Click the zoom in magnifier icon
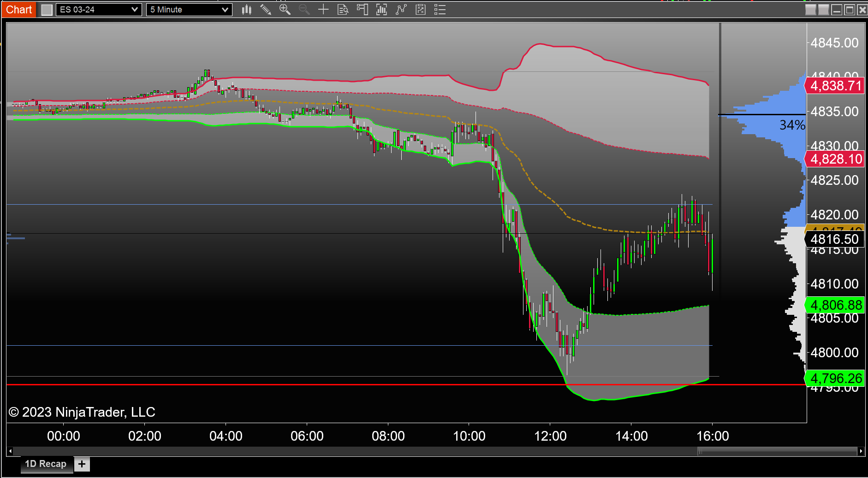This screenshot has width=868, height=478. (285, 10)
